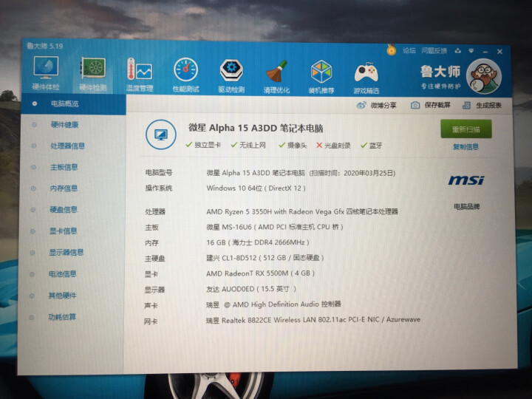This screenshot has height=399, width=532.
Task: Click the 友达 AUOD0ED display value
Action: click(251, 289)
